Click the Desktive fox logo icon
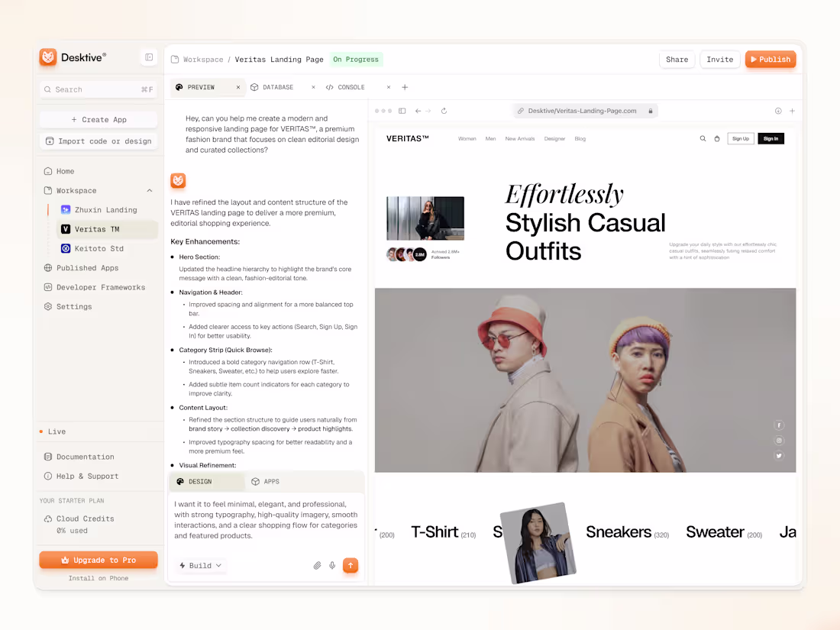The image size is (840, 630). pos(48,57)
